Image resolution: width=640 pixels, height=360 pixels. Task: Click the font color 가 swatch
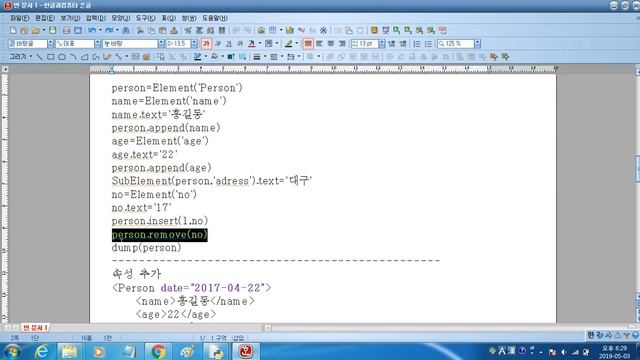coord(252,44)
